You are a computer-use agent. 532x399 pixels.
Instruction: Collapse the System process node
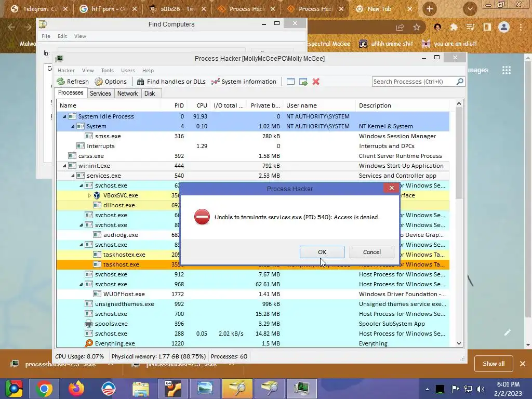pos(73,126)
